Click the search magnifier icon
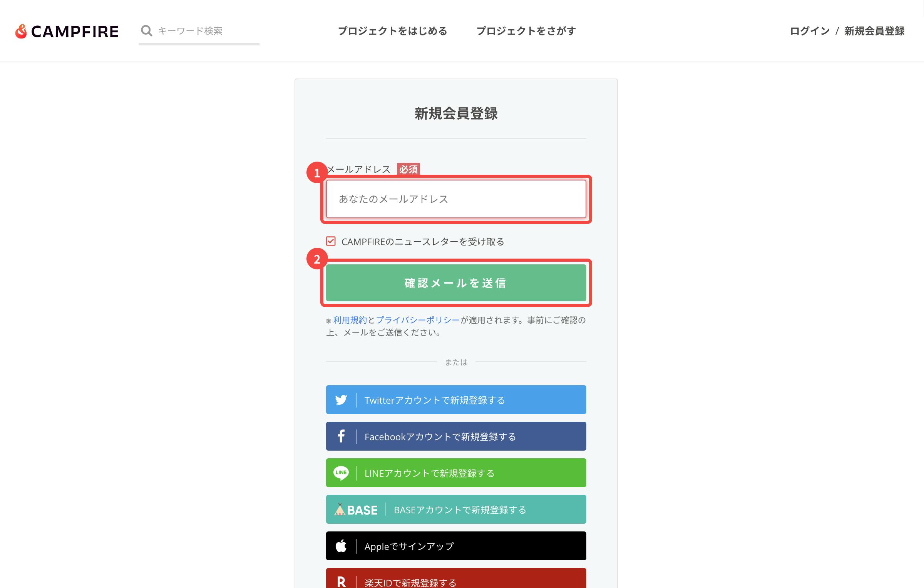 146,31
